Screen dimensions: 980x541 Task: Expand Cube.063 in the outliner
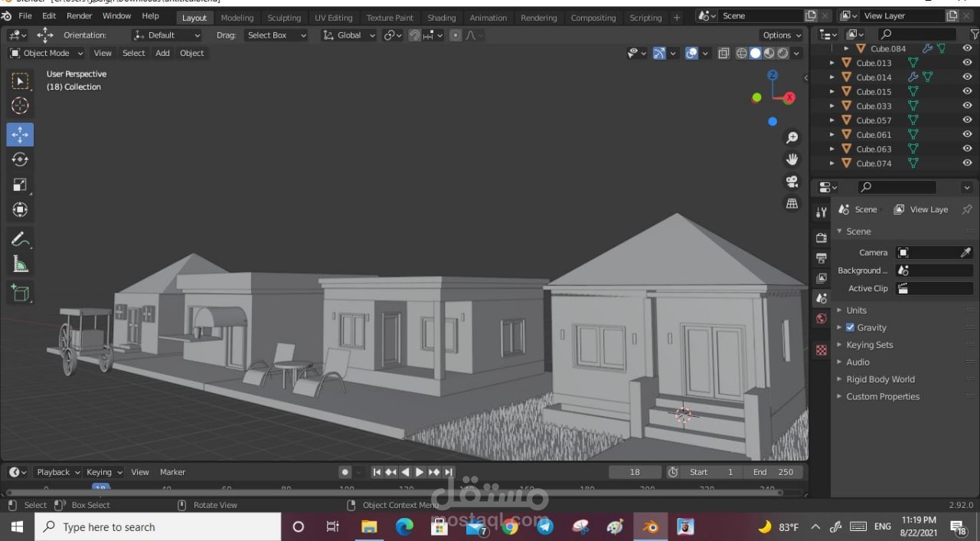[x=832, y=149]
